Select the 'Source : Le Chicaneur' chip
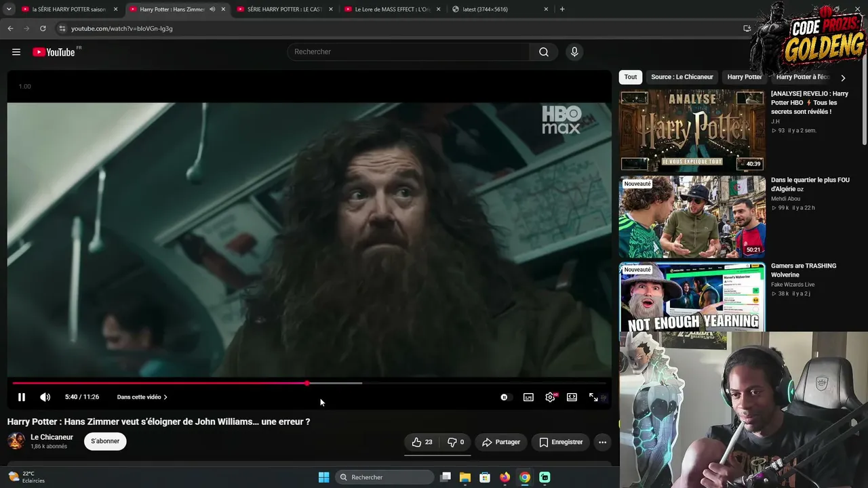The image size is (868, 488). coord(682,77)
